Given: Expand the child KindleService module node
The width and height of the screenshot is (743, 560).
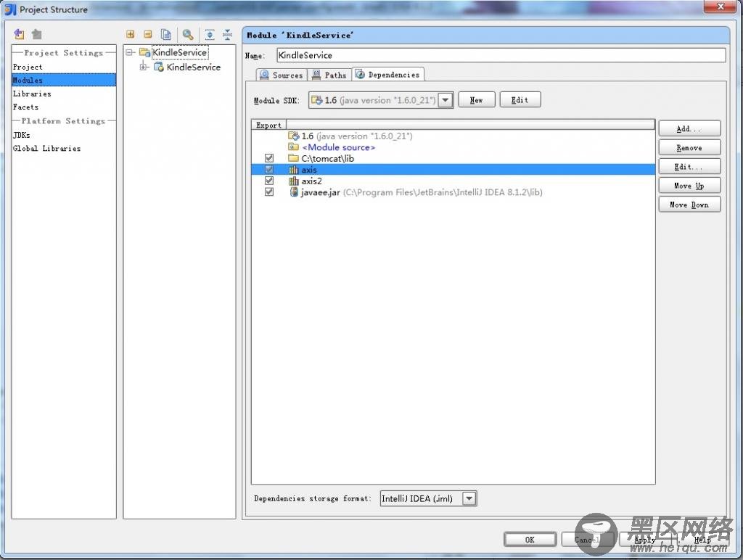Looking at the screenshot, I should coord(143,67).
